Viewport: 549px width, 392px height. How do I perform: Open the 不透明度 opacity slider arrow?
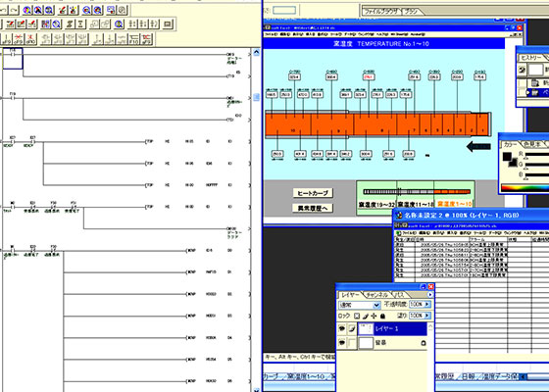pyautogui.click(x=427, y=305)
